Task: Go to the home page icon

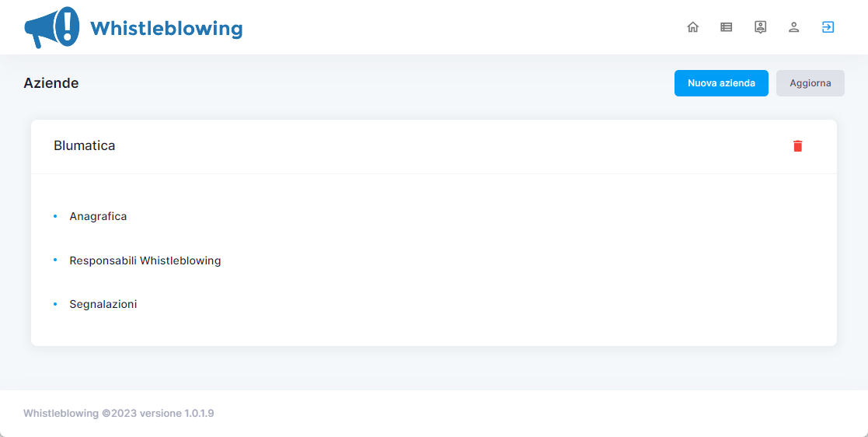Action: [692, 27]
